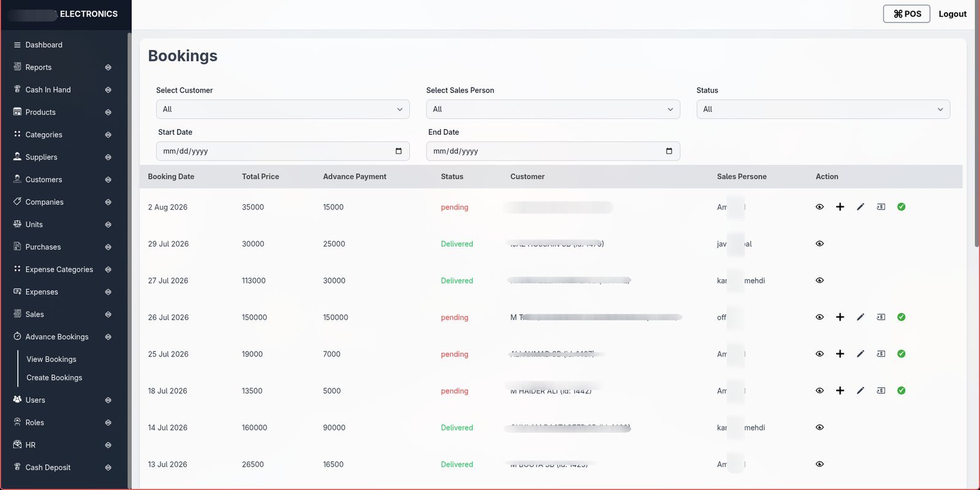The height and width of the screenshot is (490, 980).
Task: Open the Status filter dropdown
Action: coord(823,109)
